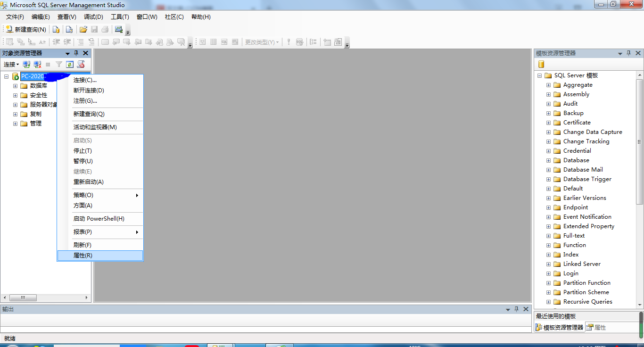Open the 输出 panel dropdown arrow
Viewport: 644px width, 347px height.
508,310
